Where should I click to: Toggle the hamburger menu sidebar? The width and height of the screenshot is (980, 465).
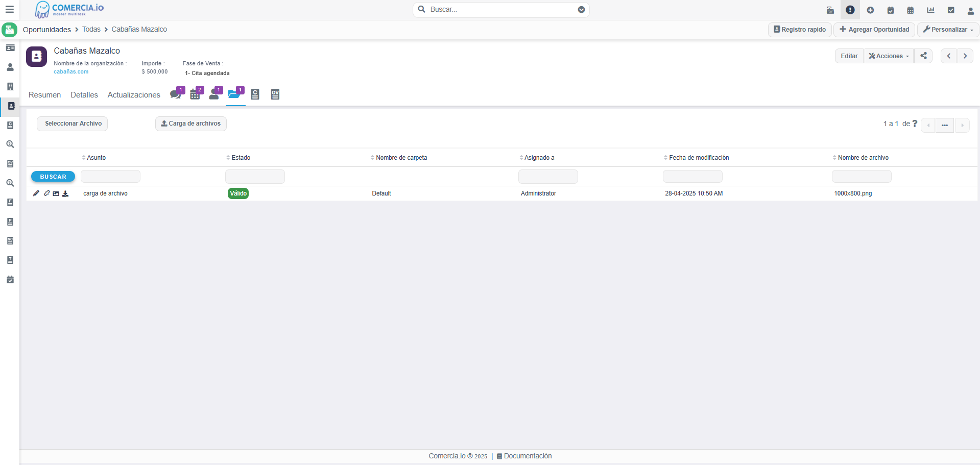(9, 10)
